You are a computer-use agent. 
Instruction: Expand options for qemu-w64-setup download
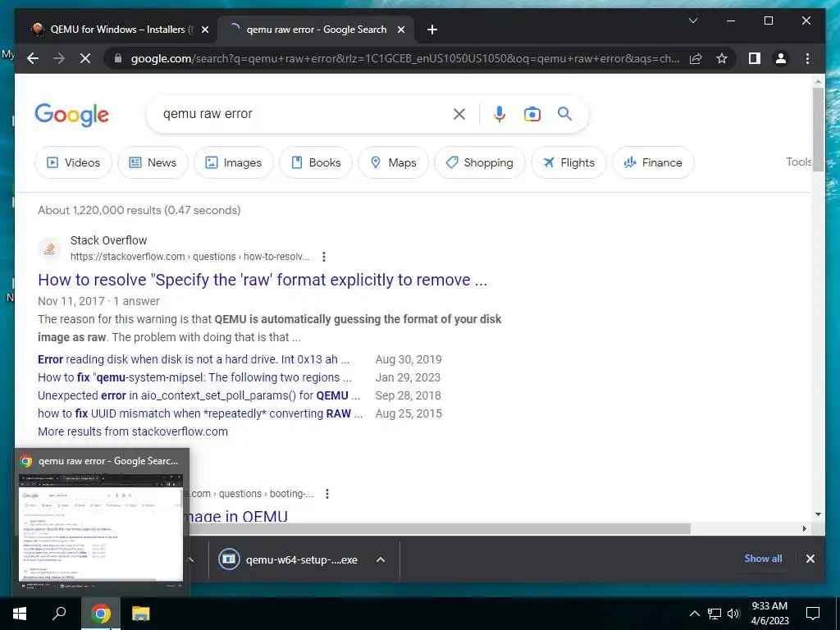coord(381,559)
